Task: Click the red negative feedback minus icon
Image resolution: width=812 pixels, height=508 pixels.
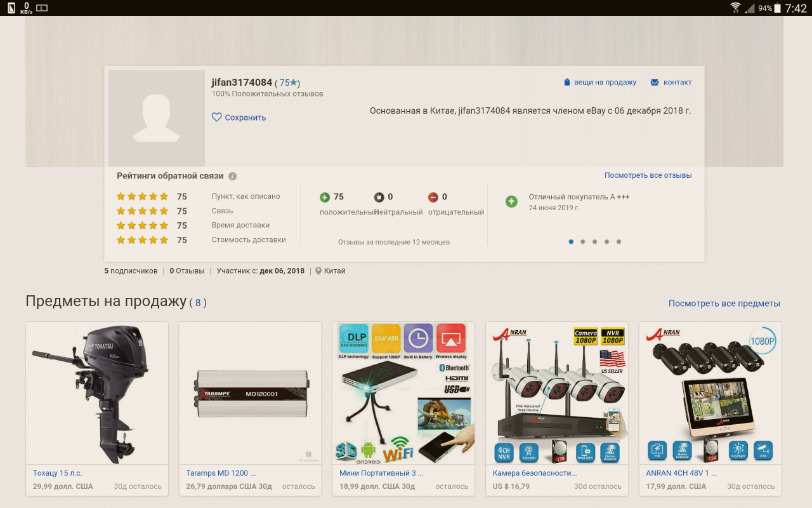Action: [x=433, y=197]
